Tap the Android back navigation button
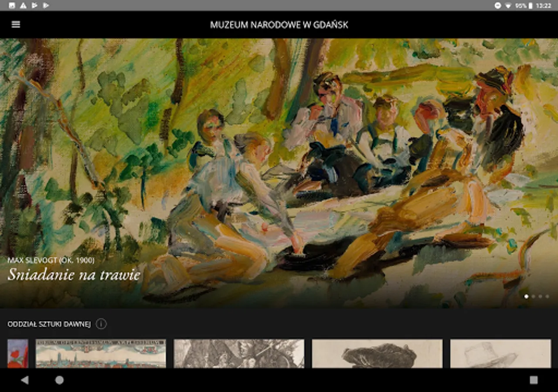 coord(24,380)
